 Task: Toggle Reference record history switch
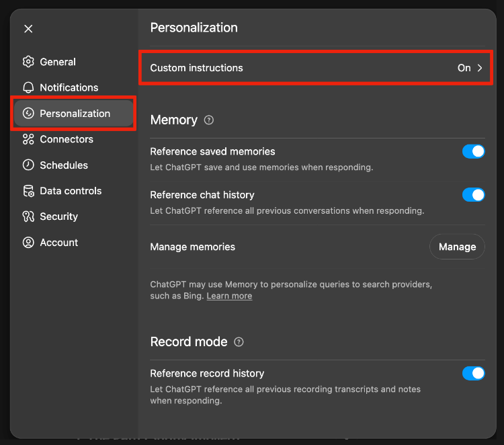[x=473, y=373]
